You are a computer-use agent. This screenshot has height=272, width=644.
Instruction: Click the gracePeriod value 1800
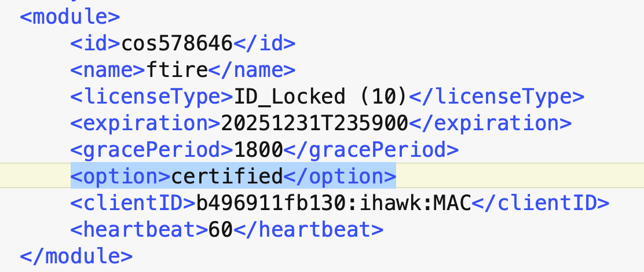[x=258, y=150]
